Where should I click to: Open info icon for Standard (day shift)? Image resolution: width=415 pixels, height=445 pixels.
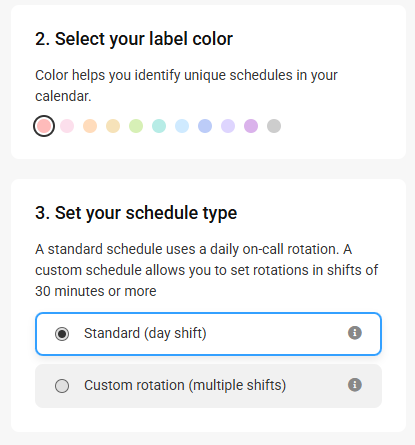[355, 333]
